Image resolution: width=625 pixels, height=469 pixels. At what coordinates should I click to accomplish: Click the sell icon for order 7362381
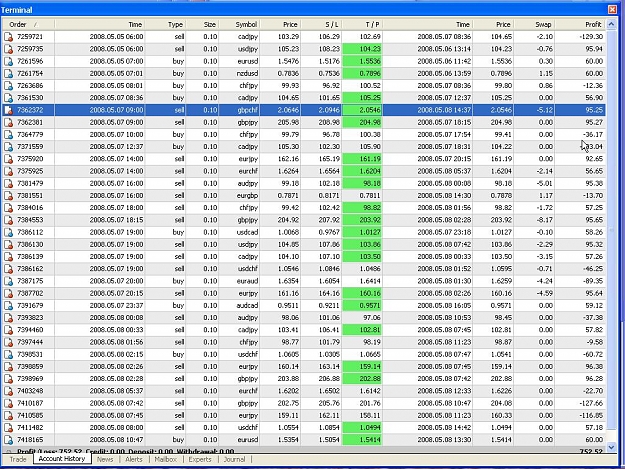pyautogui.click(x=9, y=122)
